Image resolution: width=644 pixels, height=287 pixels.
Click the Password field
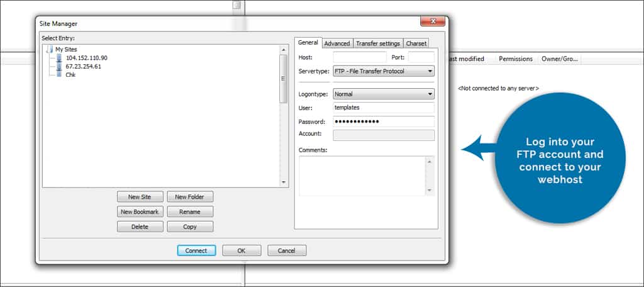pyautogui.click(x=384, y=121)
